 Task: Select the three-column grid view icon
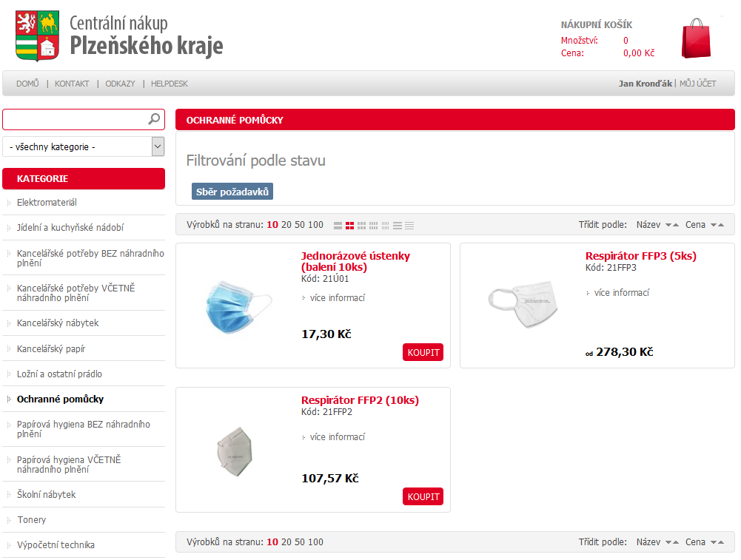coord(361,226)
